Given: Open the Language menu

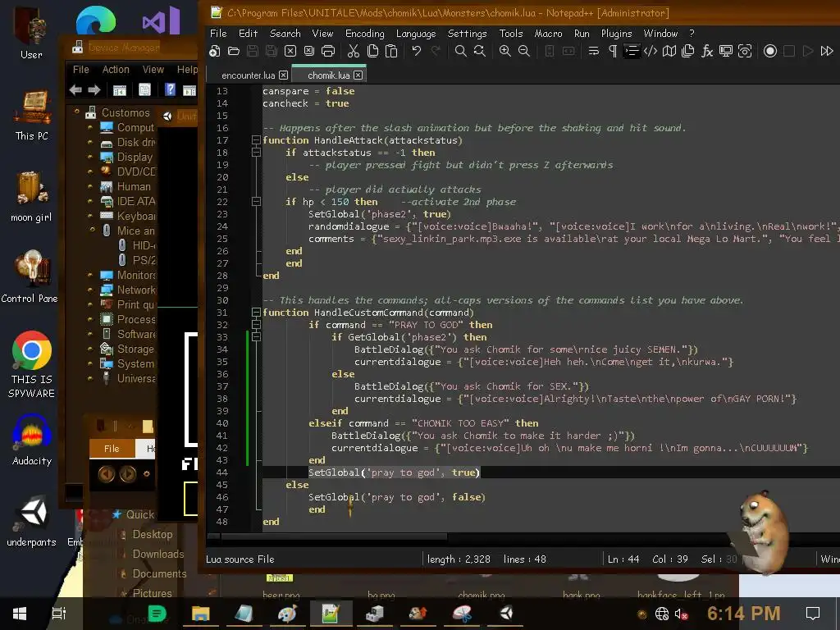Looking at the screenshot, I should [416, 33].
